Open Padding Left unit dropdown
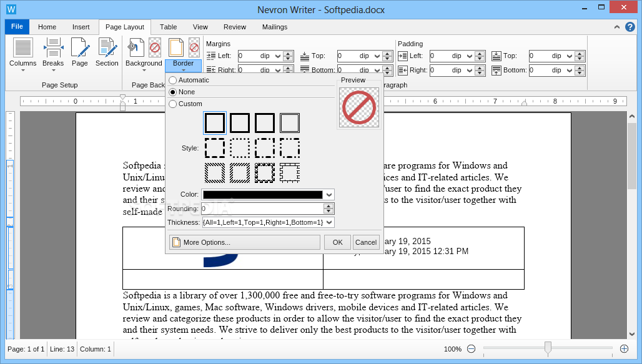The height and width of the screenshot is (364, 642). [x=470, y=56]
